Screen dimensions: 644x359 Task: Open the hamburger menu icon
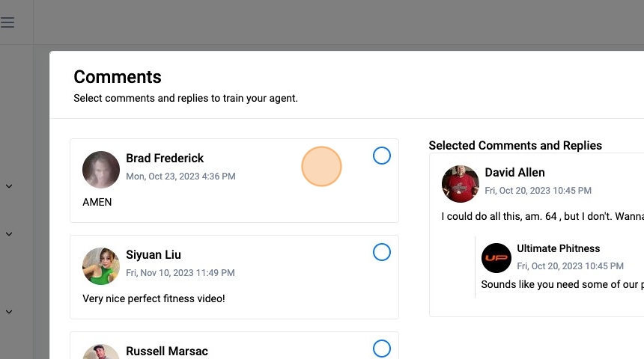click(7, 22)
